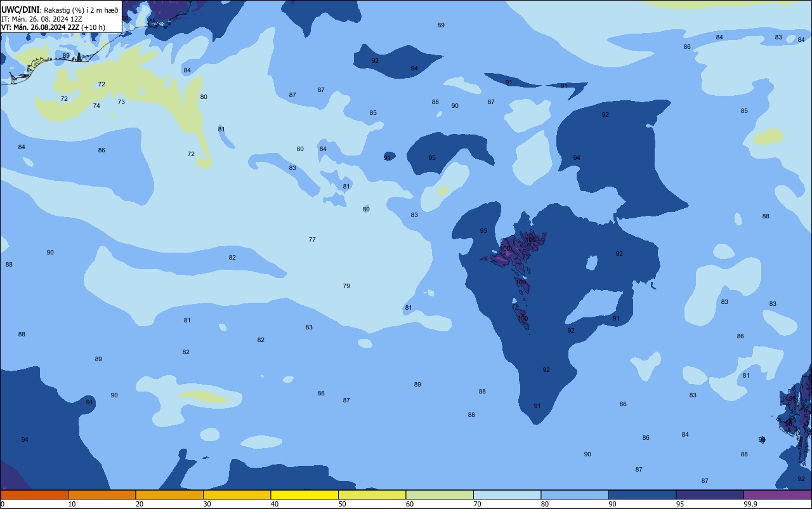Click the humidity value label '95'
This screenshot has width=812, height=509.
[x=432, y=158]
